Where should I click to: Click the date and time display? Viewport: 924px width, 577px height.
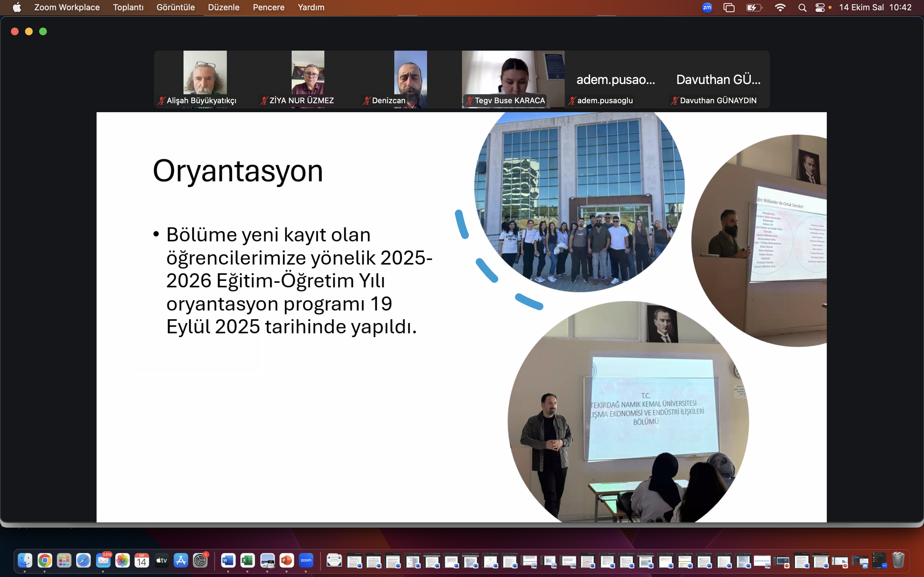875,7
